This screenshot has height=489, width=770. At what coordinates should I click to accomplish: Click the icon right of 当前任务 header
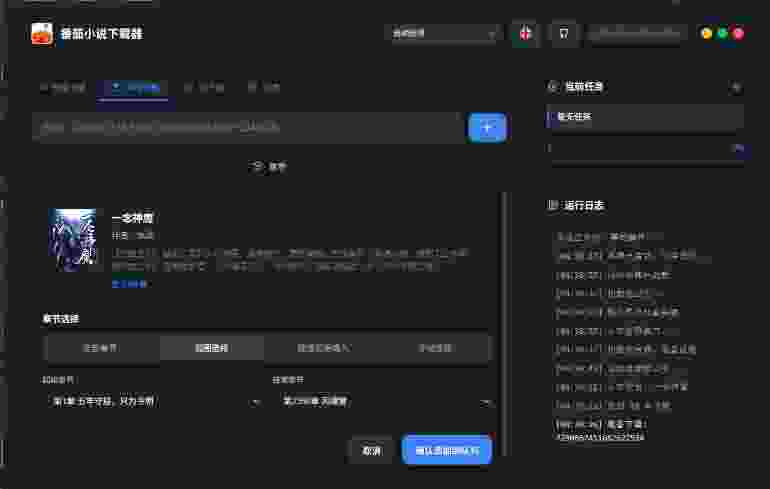click(x=736, y=87)
